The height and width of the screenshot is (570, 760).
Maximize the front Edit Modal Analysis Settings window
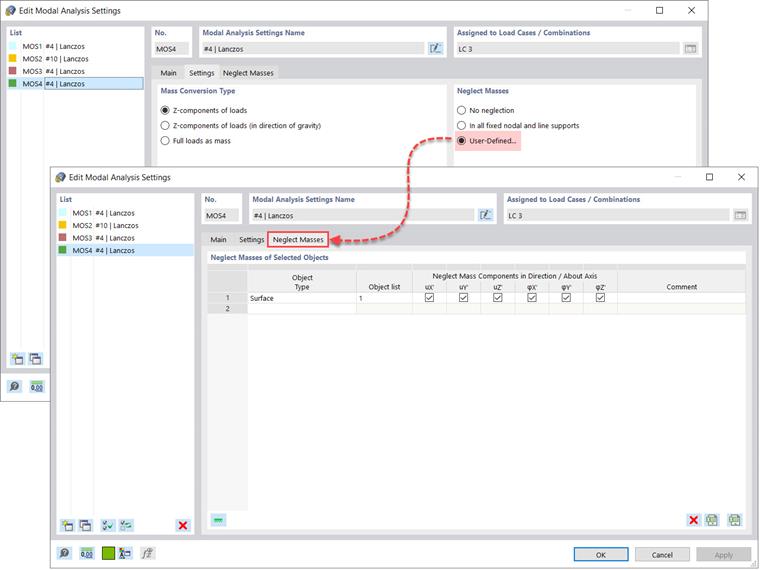(x=709, y=177)
